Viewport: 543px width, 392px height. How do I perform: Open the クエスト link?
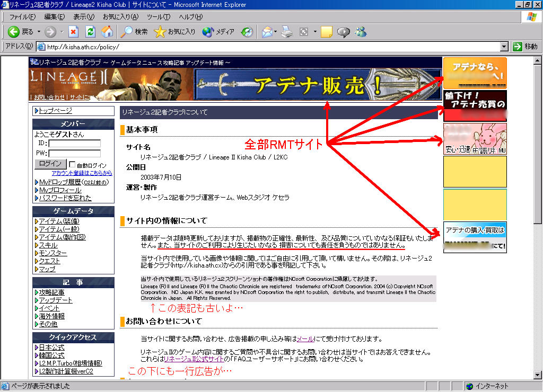[x=49, y=261]
